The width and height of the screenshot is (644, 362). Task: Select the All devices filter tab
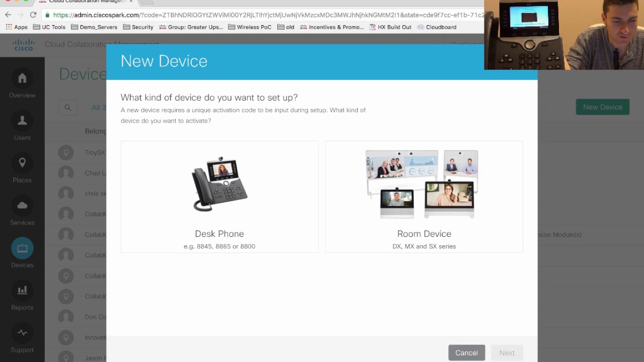pos(99,107)
